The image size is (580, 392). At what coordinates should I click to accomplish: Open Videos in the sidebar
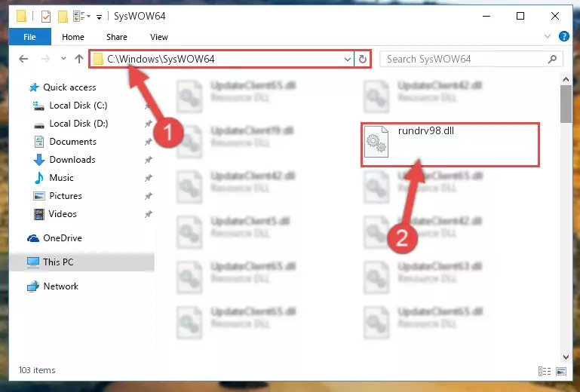[x=63, y=214]
